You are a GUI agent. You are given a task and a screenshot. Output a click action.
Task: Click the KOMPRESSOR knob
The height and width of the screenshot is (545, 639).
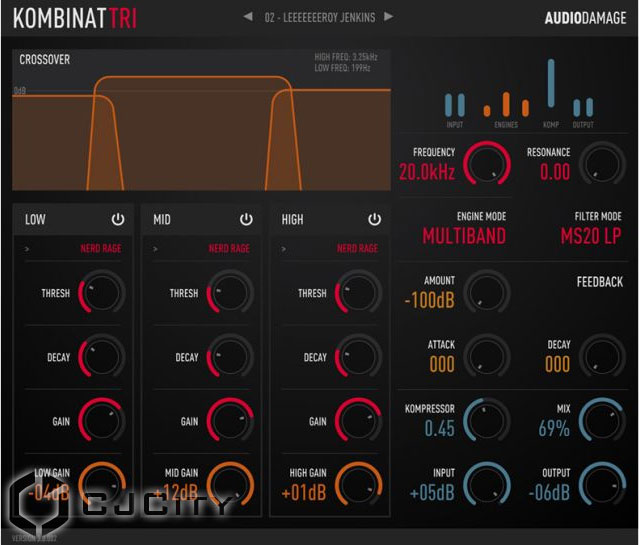point(487,420)
